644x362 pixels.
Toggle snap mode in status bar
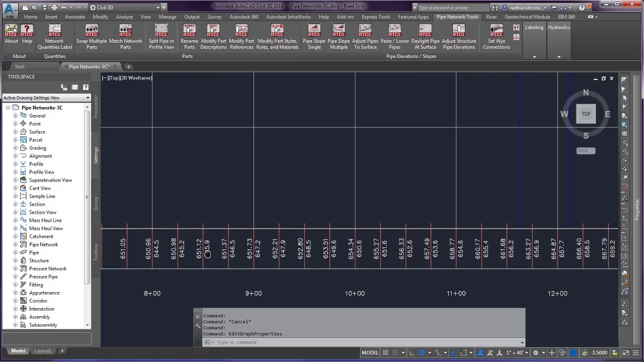[x=396, y=352]
